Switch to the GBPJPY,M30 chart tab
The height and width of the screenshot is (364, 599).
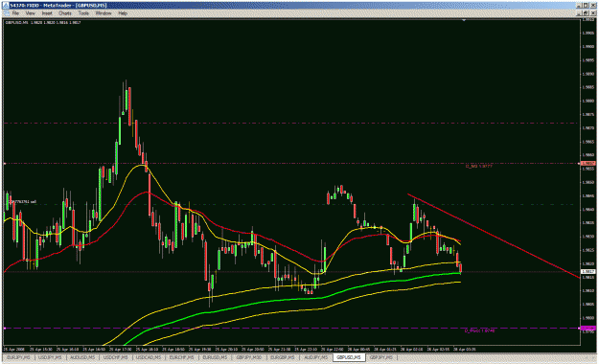[x=248, y=357]
